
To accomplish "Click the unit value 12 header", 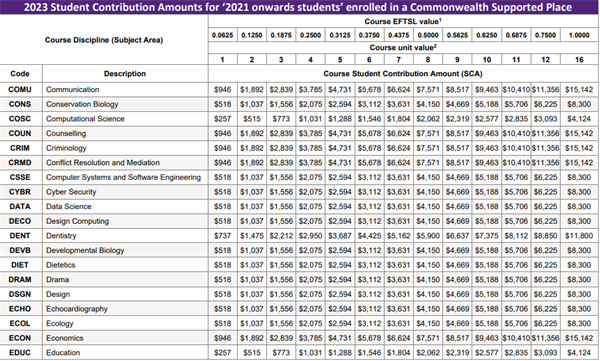I will point(546,59).
